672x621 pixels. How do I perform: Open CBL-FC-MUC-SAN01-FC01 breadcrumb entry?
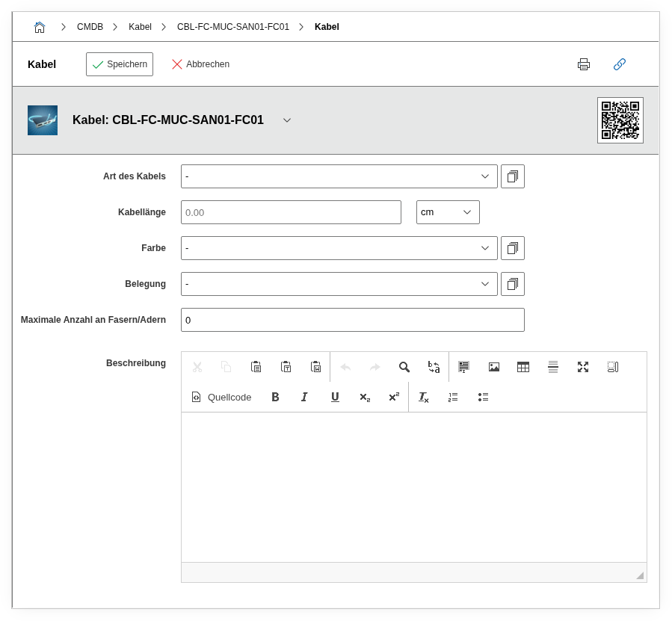232,27
